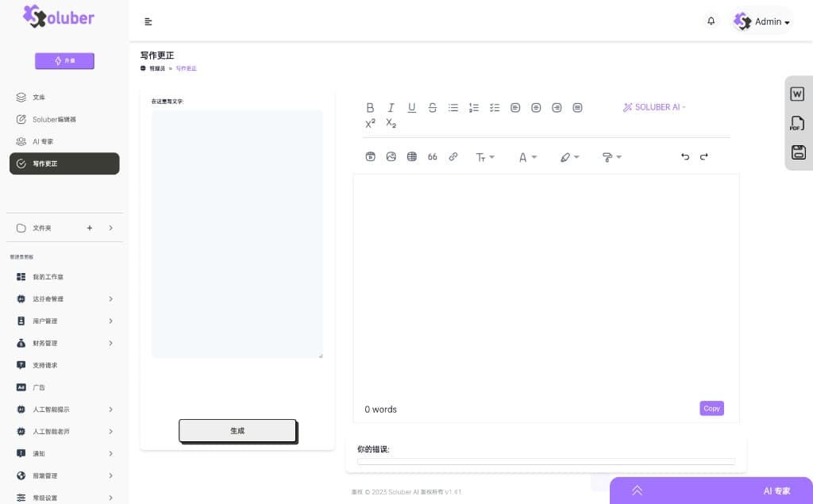
Task: Click the 你的错误 results box
Action: pos(546,461)
